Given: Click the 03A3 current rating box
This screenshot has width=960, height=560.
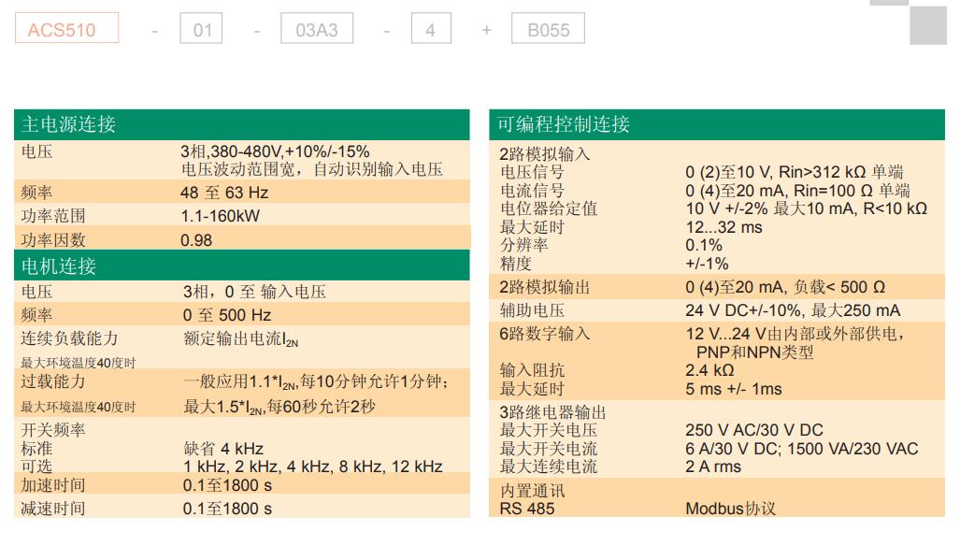Looking at the screenshot, I should [x=317, y=29].
